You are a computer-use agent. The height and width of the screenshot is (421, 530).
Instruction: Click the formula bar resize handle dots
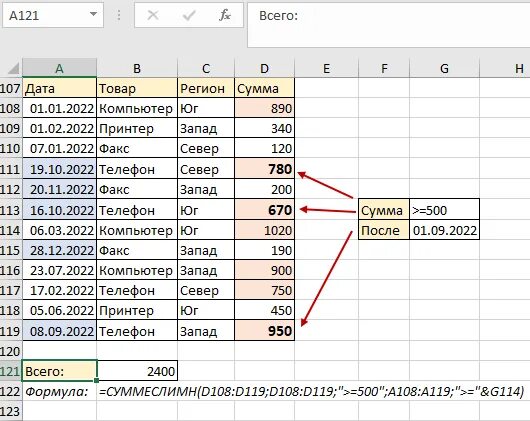coord(119,15)
